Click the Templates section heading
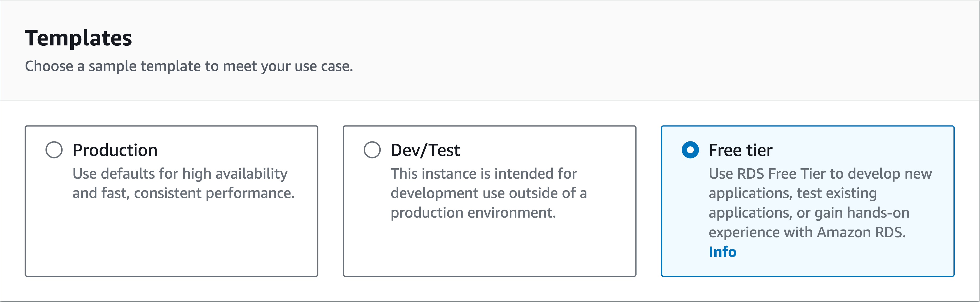 [78, 38]
